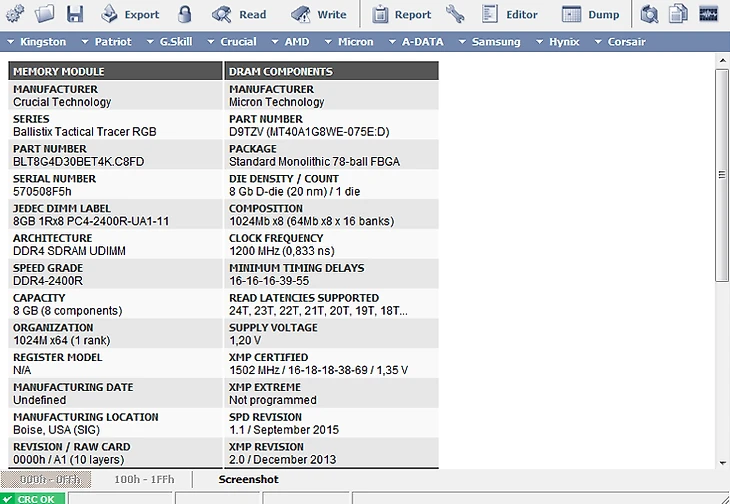Expand the Patriot dropdown
Screen dimensions: 730x504
[x=107, y=42]
